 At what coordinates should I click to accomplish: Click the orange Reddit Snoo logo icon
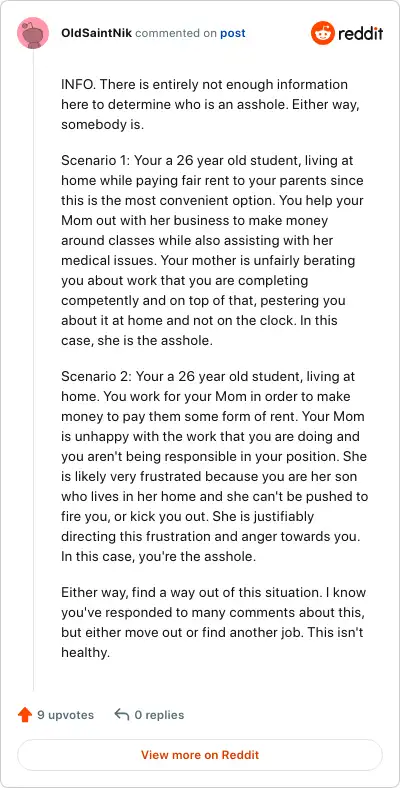click(323, 33)
